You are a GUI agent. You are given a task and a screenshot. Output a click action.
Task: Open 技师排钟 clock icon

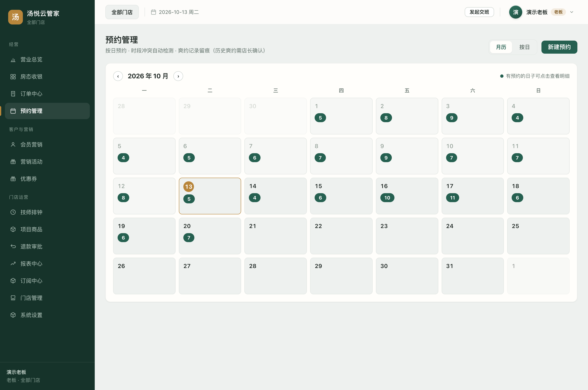(13, 212)
